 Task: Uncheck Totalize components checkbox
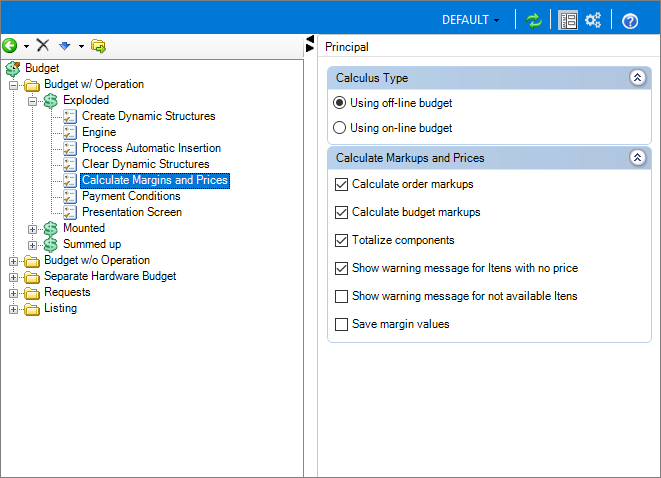pos(341,240)
